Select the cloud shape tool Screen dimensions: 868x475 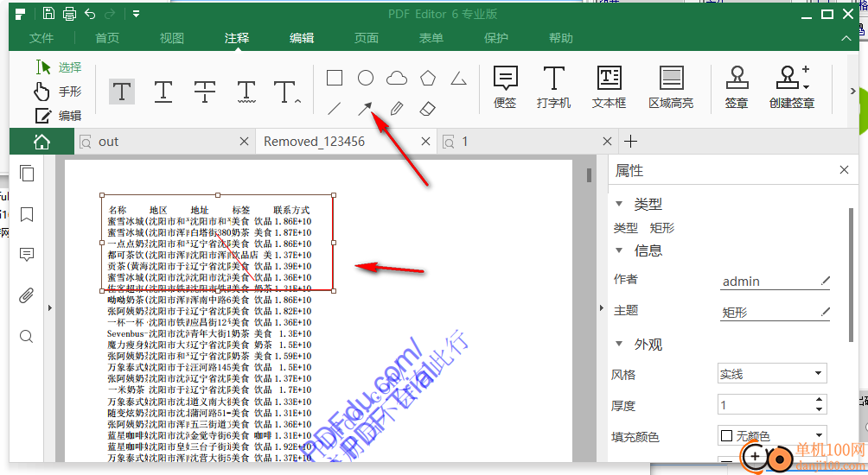pyautogui.click(x=397, y=79)
